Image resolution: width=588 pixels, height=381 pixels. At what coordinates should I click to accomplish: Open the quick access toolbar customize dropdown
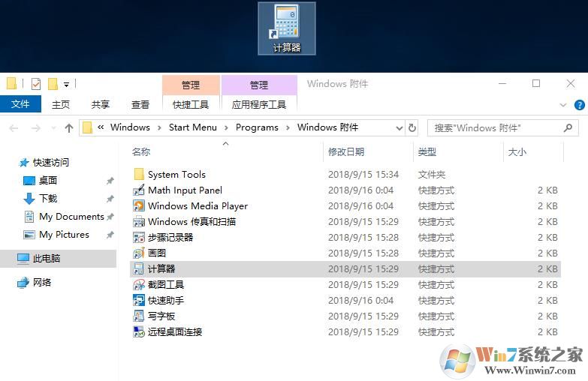[66, 84]
